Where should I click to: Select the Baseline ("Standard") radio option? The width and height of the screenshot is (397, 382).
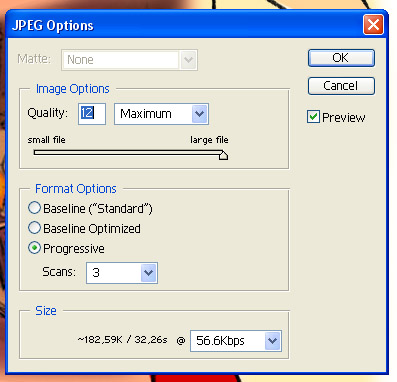34,208
